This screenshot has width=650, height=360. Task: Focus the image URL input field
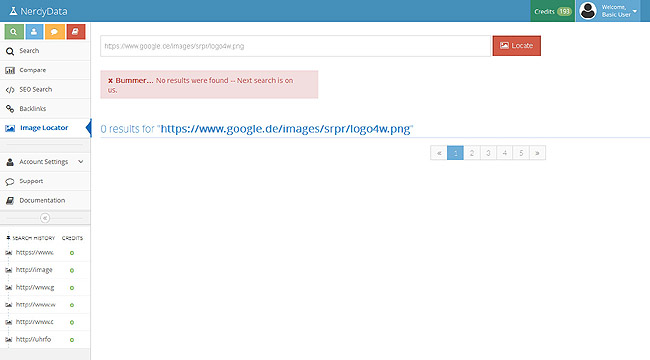click(295, 46)
